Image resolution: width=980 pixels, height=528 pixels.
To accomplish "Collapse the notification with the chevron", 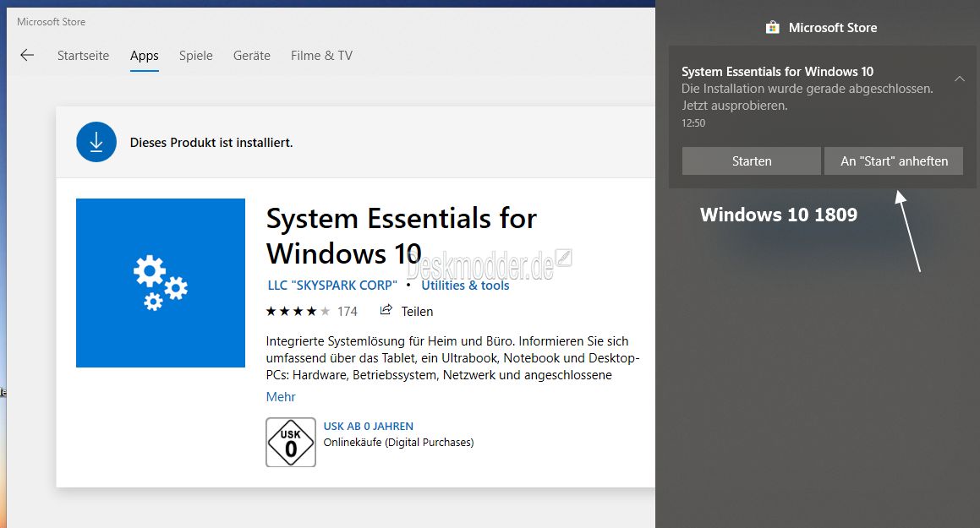I will [x=960, y=79].
